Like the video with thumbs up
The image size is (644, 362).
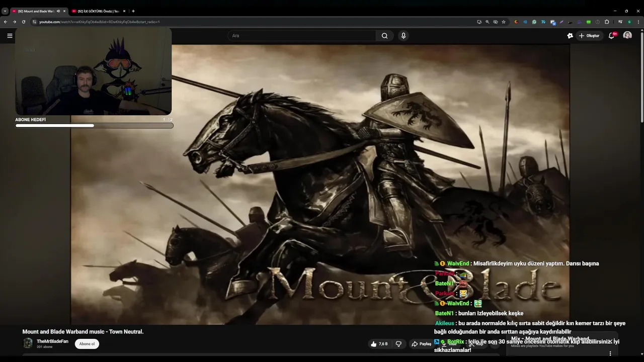[x=379, y=344]
